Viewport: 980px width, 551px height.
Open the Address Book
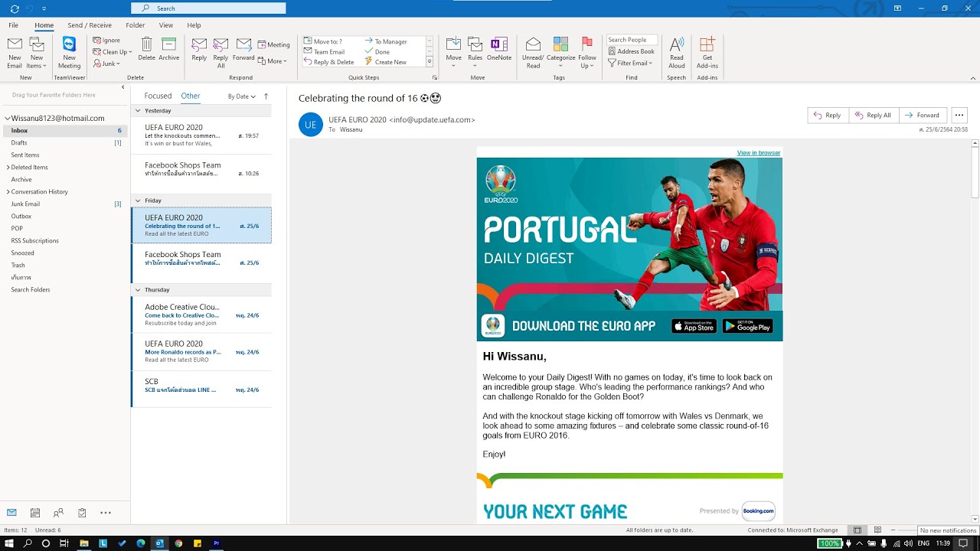pos(632,51)
